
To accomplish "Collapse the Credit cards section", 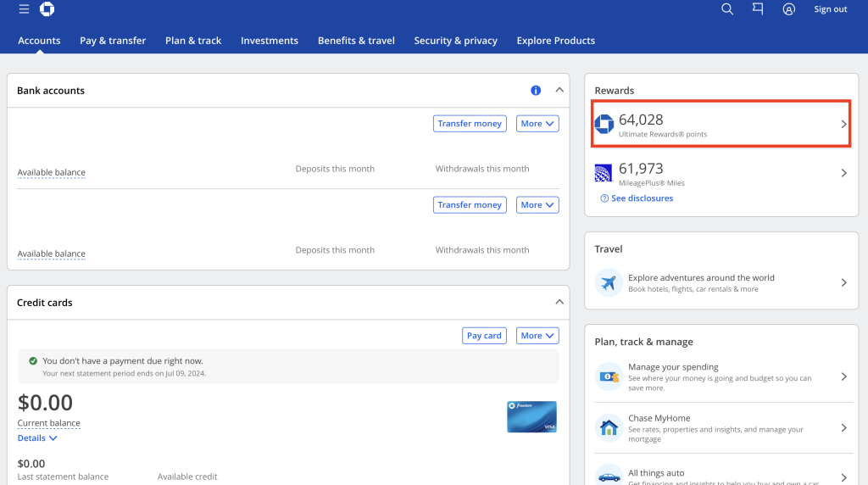I will [559, 302].
